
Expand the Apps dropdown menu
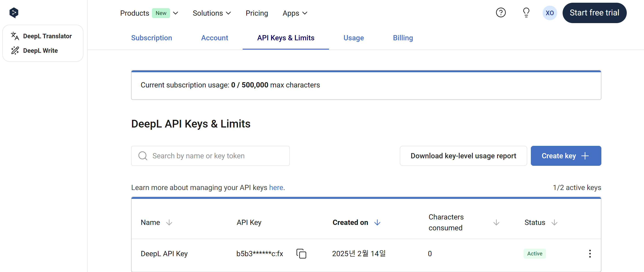tap(295, 13)
